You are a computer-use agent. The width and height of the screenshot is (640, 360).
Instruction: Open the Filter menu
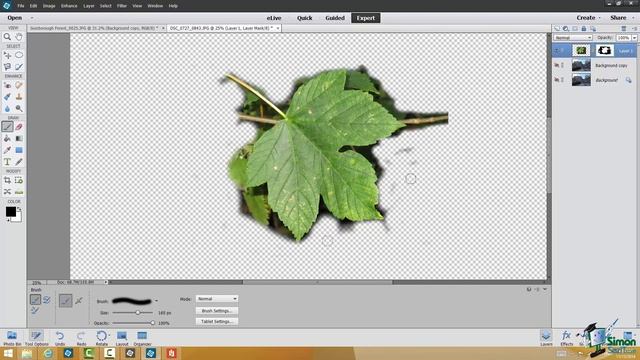122,6
